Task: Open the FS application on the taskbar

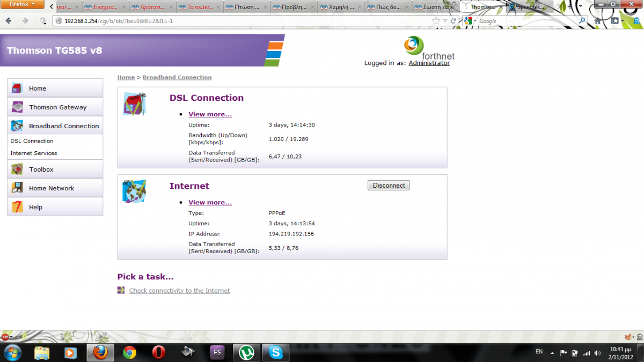Action: click(x=217, y=352)
